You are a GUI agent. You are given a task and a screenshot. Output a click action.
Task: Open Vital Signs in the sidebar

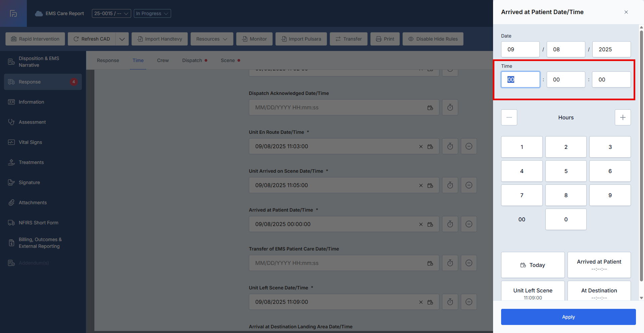[30, 142]
